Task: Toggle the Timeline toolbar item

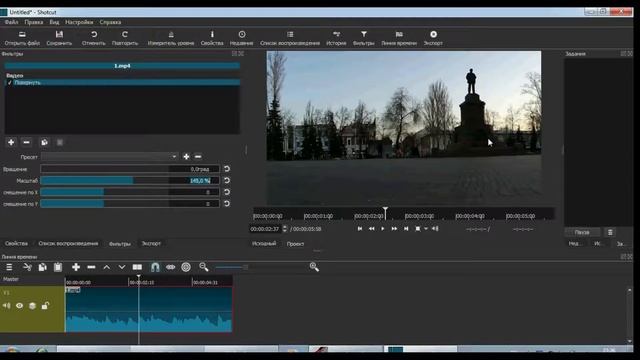Action: (x=399, y=38)
